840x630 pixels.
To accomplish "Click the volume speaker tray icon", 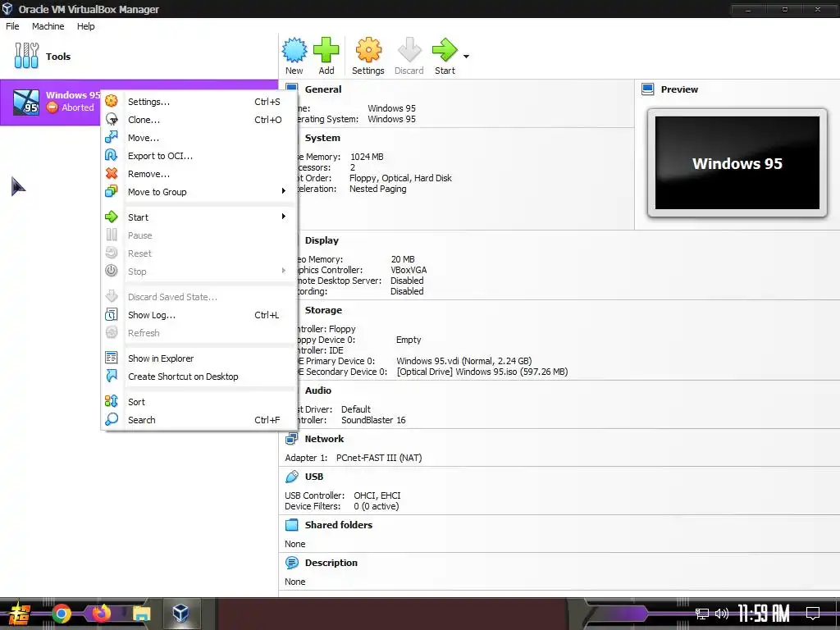I will tap(721, 614).
